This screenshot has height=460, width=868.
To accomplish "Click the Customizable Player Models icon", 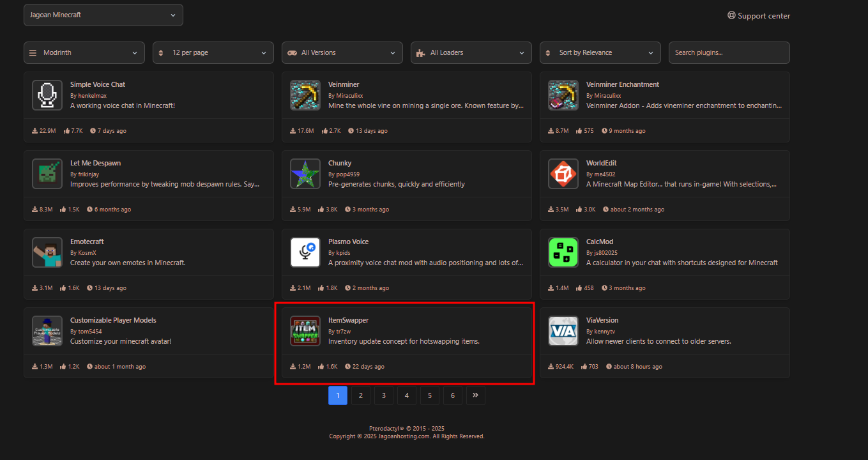I will (x=47, y=331).
